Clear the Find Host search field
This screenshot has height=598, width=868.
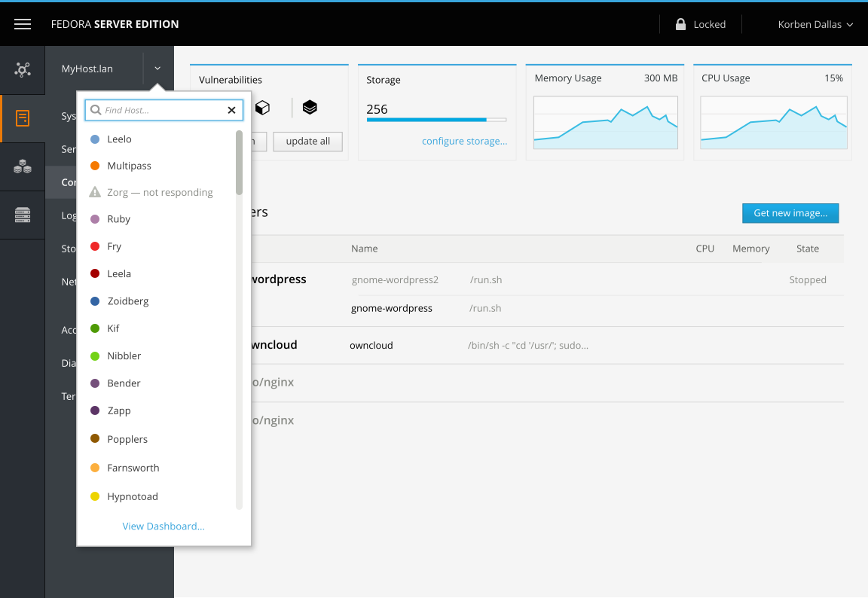(231, 110)
